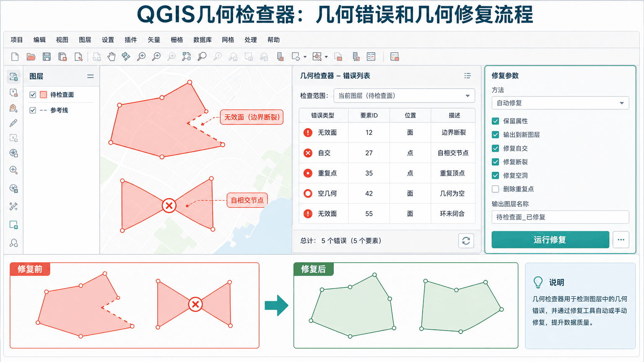Viewport: 644px width, 362px height.
Task: Sort by the 要素ID column header
Action: 369,115
